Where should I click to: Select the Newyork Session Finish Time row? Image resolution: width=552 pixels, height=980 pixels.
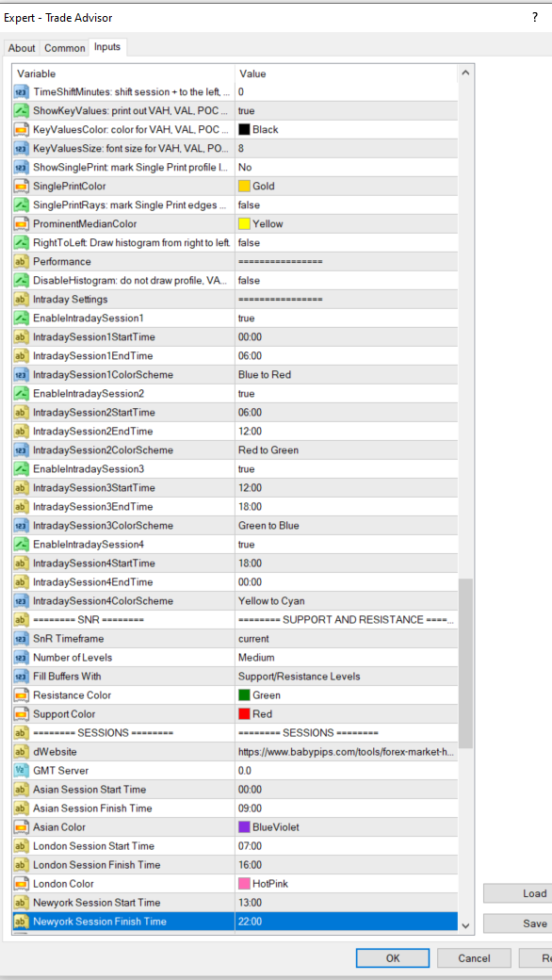coord(235,922)
